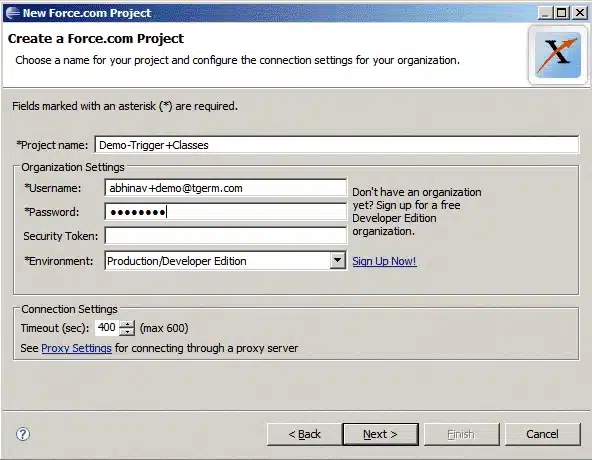592x460 pixels.
Task: Click the Timeout value field showing 400
Action: [x=107, y=327]
